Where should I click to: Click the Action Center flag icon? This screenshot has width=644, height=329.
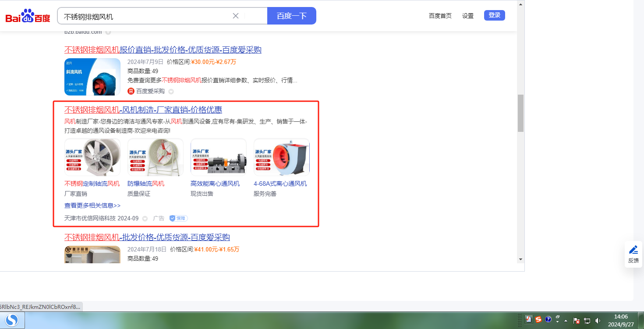(x=577, y=321)
